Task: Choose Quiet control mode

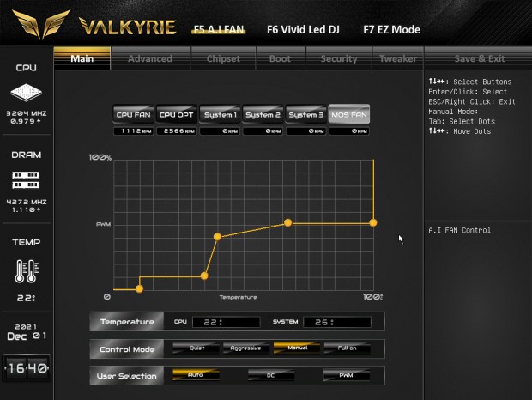Action: click(196, 348)
